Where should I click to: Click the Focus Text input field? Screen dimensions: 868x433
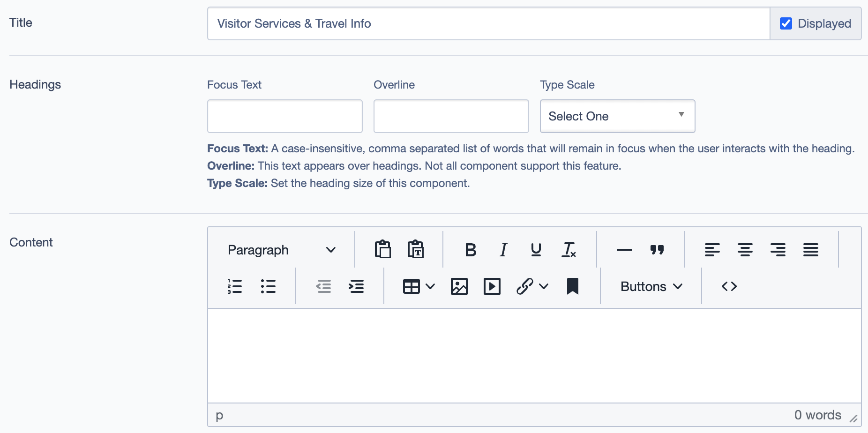point(284,116)
